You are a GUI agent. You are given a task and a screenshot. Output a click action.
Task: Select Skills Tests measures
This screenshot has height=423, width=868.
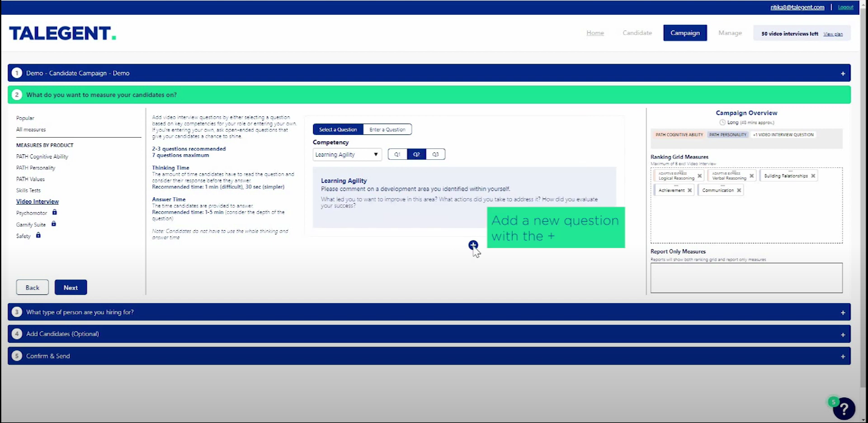pyautogui.click(x=28, y=190)
